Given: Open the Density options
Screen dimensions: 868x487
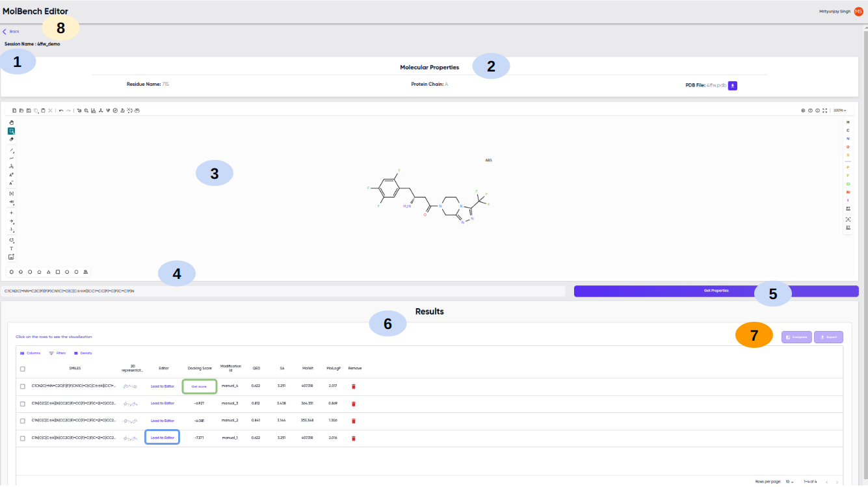Looking at the screenshot, I should click(83, 353).
